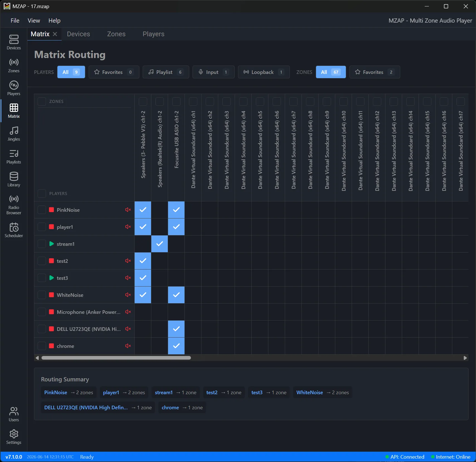Open the Library sidebar icon

pos(14,179)
